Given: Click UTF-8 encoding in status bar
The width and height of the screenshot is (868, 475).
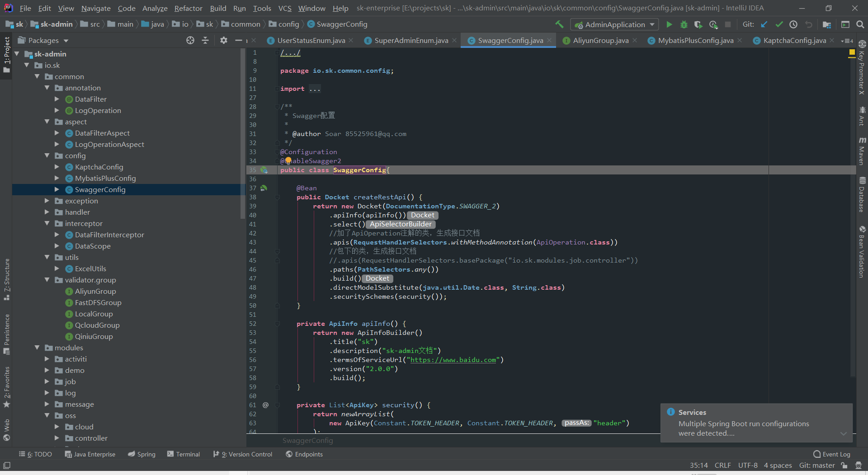Looking at the screenshot, I should 748,466.
